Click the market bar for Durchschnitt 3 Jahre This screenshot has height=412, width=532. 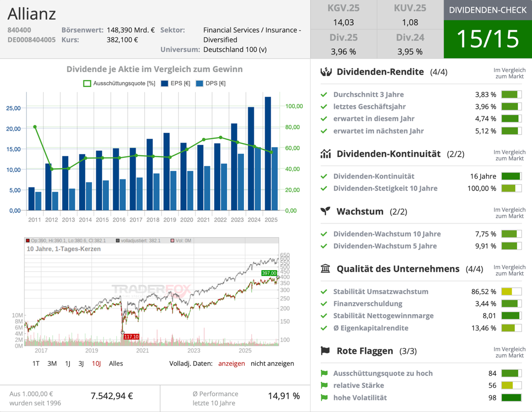(511, 94)
